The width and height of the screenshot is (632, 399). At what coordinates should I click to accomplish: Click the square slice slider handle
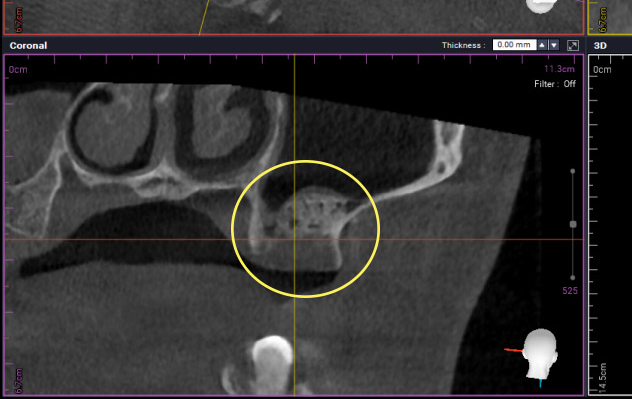(x=573, y=224)
